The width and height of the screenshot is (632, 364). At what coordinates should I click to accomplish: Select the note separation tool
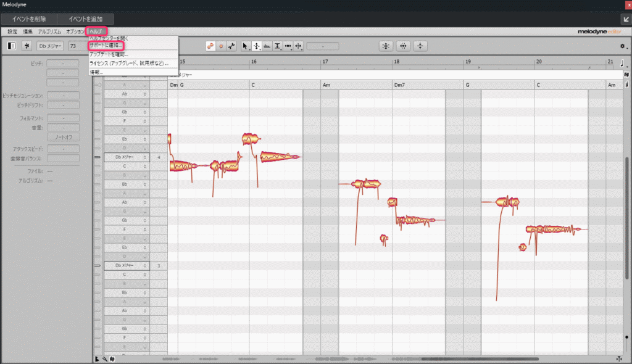coord(299,46)
